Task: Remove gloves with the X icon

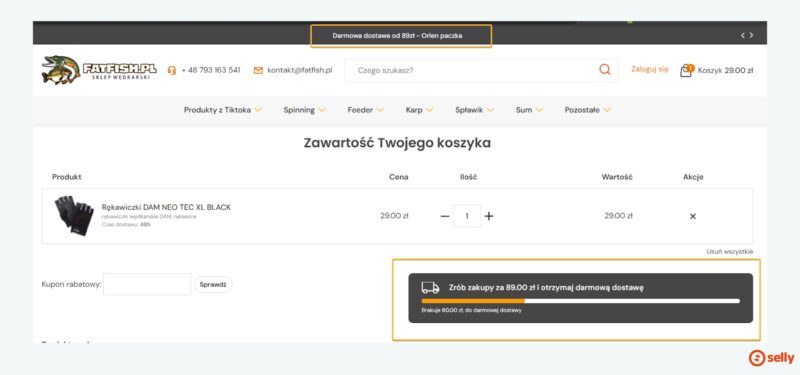Action: click(693, 216)
